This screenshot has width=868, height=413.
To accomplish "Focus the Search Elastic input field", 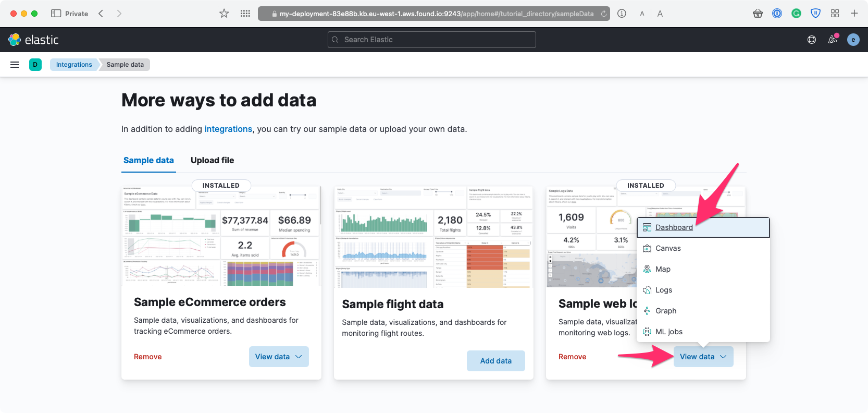I will click(x=432, y=40).
